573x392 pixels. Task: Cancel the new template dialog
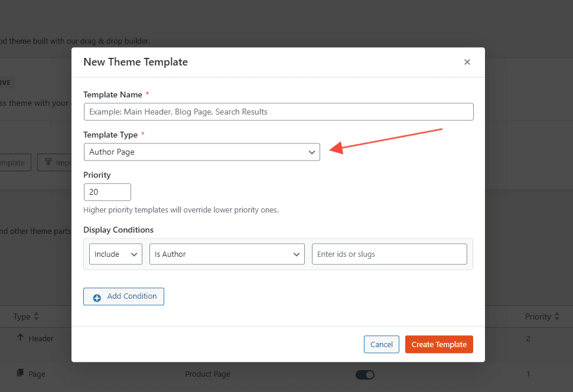(x=381, y=345)
